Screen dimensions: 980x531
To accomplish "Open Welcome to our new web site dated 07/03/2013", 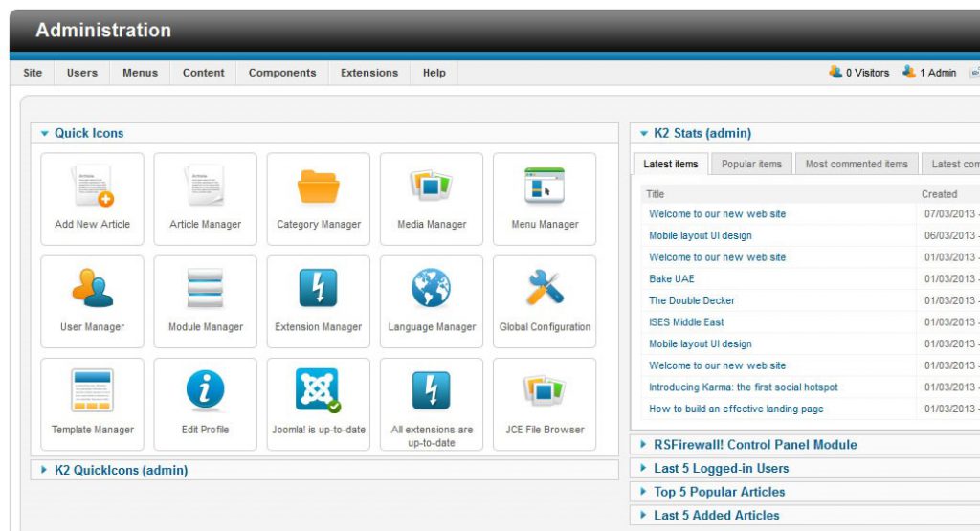I will pyautogui.click(x=718, y=213).
